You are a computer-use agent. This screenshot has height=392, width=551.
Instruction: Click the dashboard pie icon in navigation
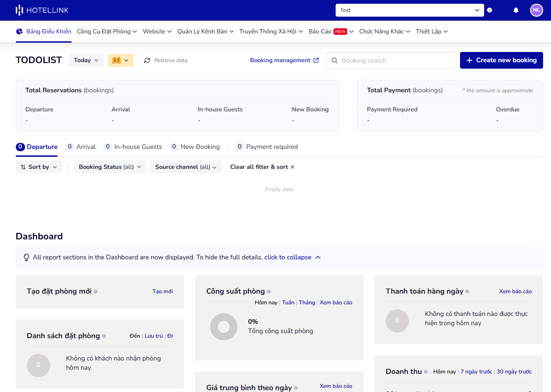click(19, 31)
